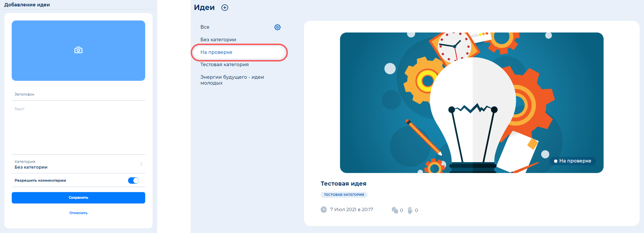644x233 pixels.
Task: Open Энергии будущего - идеи молодых category
Action: 232,80
